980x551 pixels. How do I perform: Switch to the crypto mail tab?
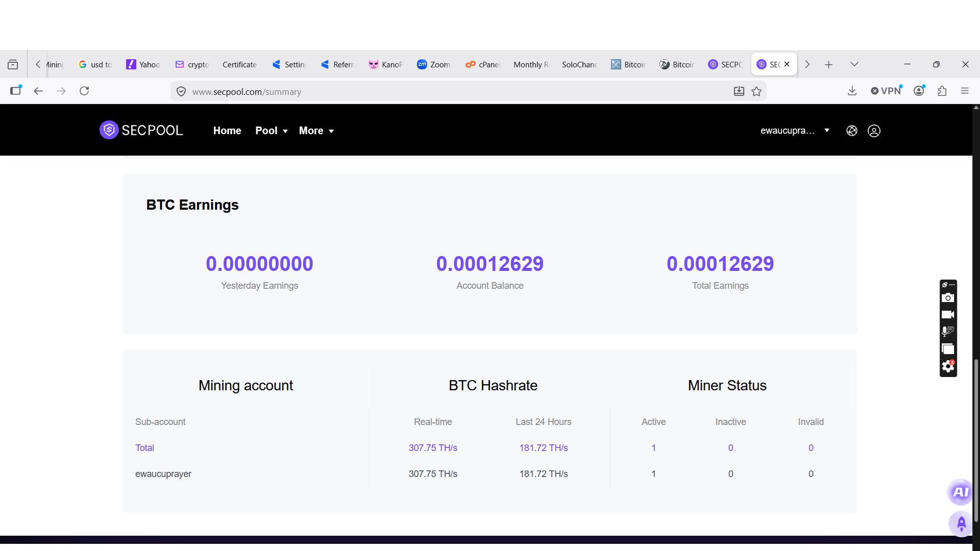pyautogui.click(x=192, y=64)
